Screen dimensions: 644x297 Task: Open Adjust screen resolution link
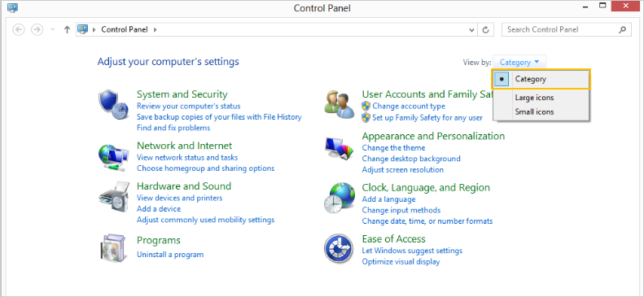tap(403, 170)
